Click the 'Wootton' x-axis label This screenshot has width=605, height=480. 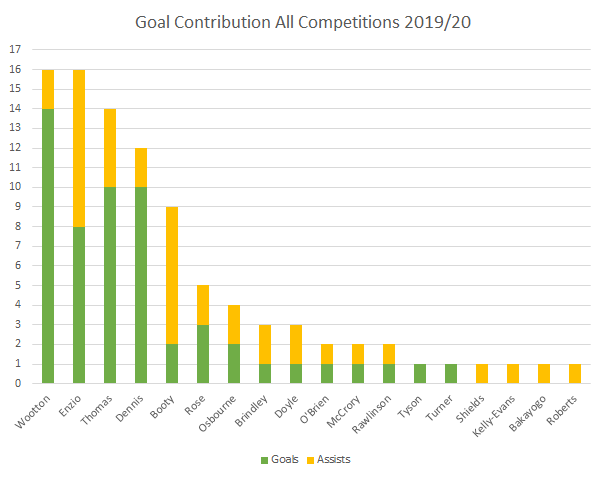click(x=35, y=411)
